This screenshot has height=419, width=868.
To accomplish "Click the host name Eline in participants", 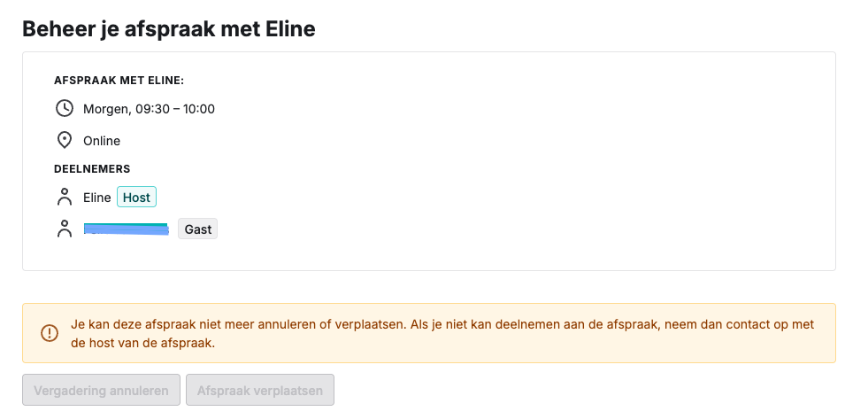I will [x=96, y=198].
